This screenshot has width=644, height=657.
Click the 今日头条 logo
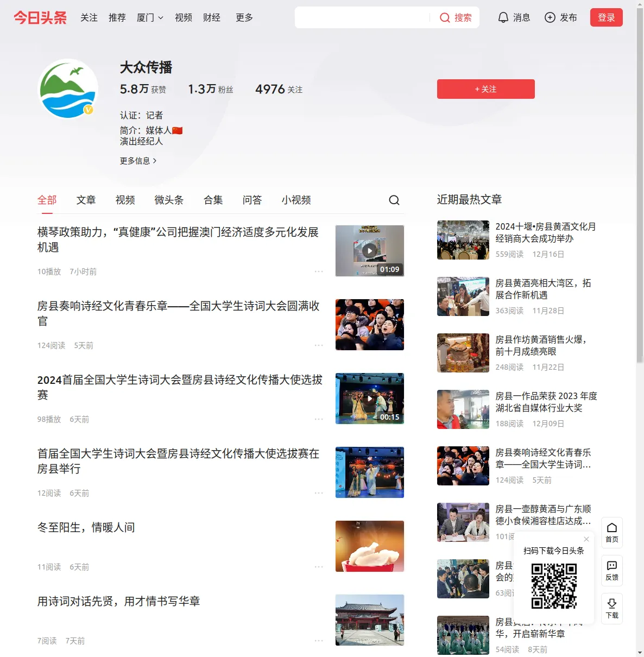tap(40, 17)
